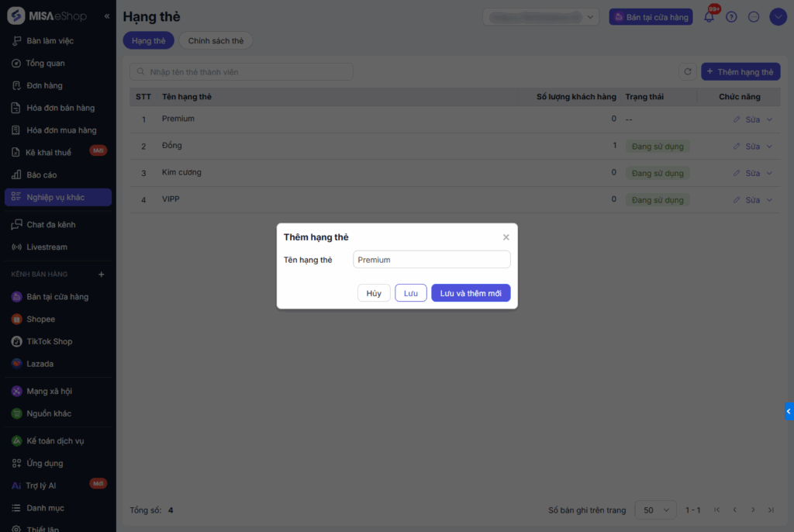Edit the Premium card rank row
Image resolution: width=794 pixels, height=532 pixels.
[747, 119]
